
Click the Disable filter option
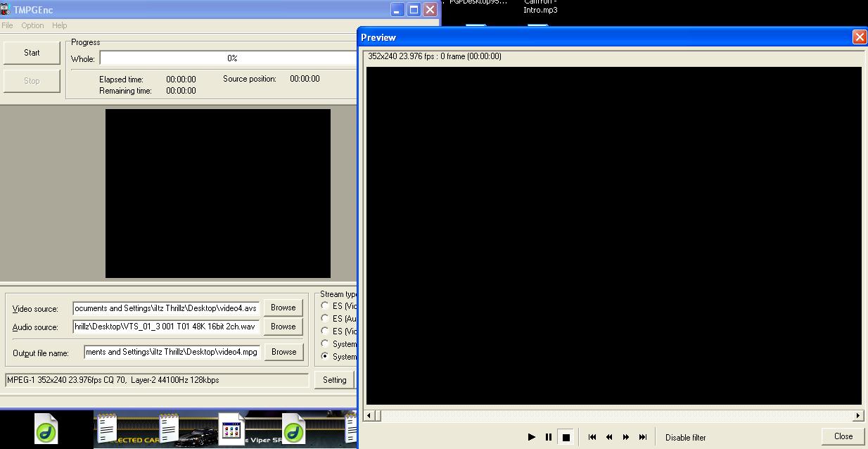[x=686, y=437]
